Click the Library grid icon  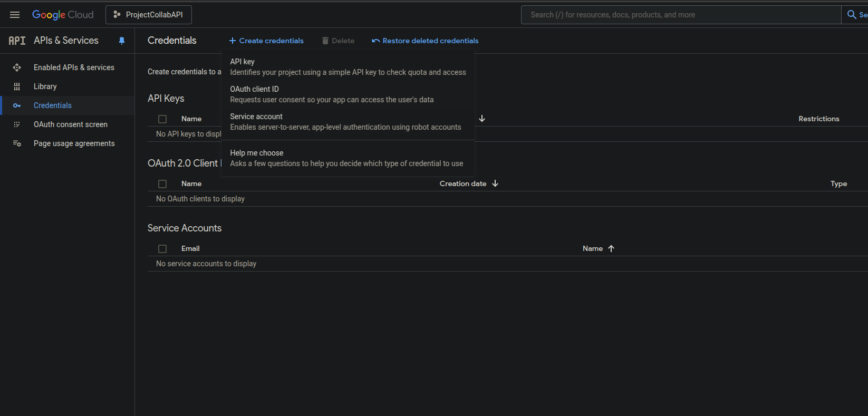click(x=17, y=86)
